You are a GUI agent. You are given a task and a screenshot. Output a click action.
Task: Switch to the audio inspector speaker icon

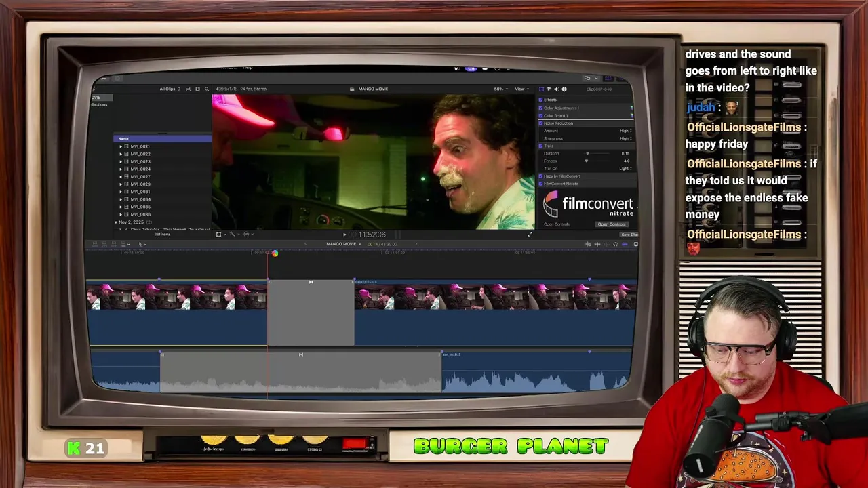point(556,89)
